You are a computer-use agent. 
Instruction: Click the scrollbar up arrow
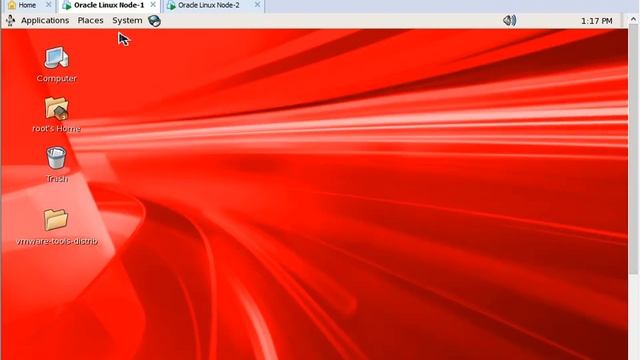(633, 19)
